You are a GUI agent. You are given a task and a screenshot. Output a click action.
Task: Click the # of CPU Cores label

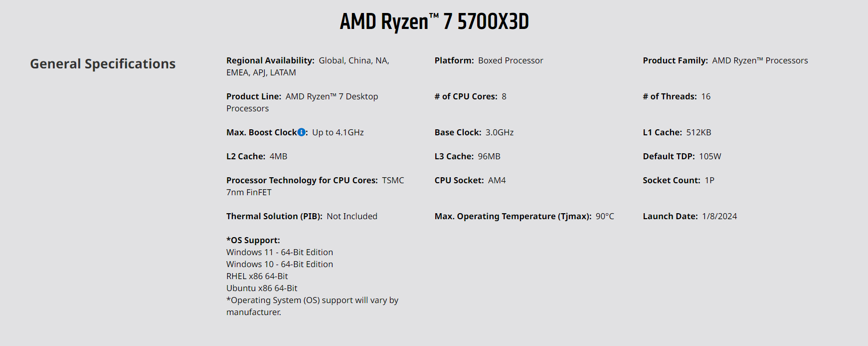[x=466, y=96]
